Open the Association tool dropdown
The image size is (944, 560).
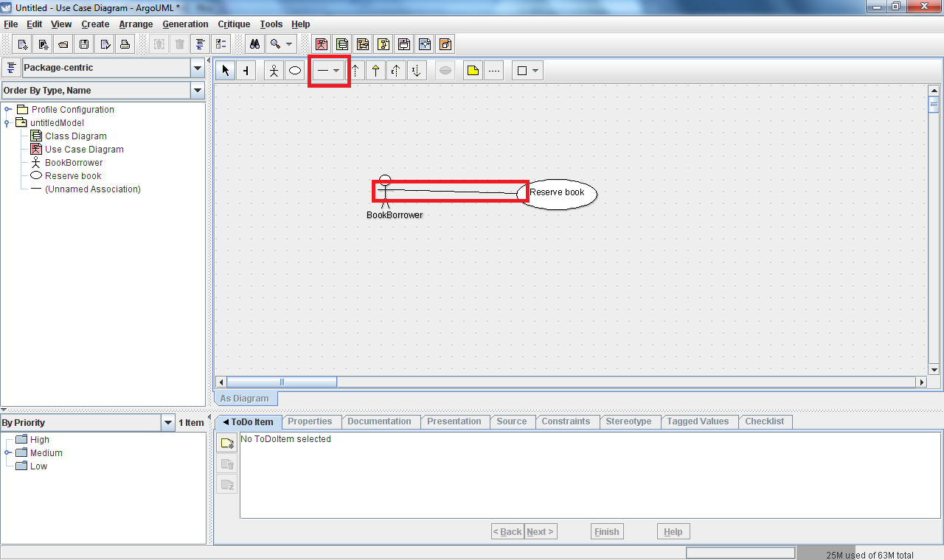tap(337, 71)
